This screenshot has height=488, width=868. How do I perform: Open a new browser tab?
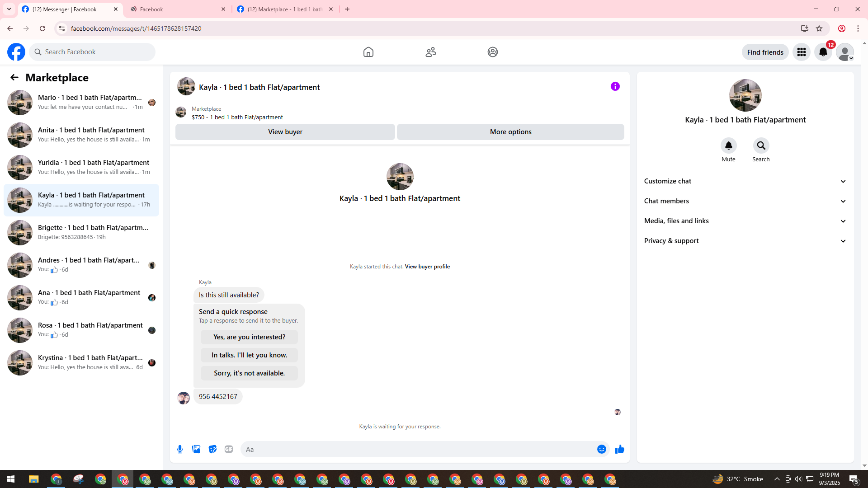coord(347,9)
